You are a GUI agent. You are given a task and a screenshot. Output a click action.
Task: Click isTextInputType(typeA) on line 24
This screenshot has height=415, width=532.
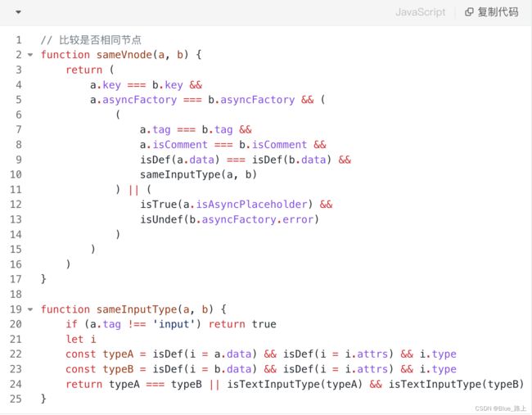(x=295, y=384)
